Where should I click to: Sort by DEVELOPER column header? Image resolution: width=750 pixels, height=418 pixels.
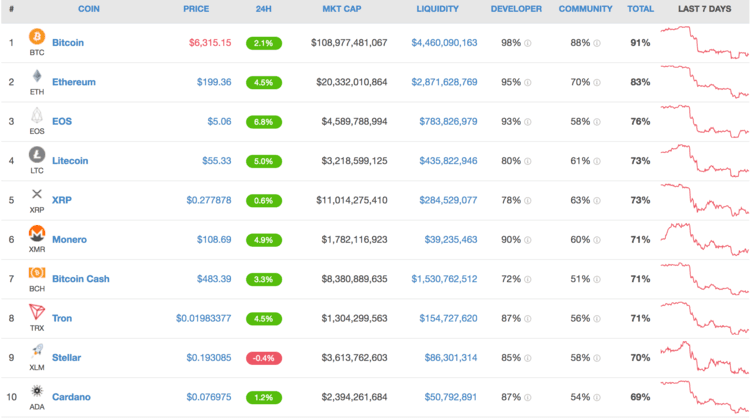pyautogui.click(x=516, y=9)
